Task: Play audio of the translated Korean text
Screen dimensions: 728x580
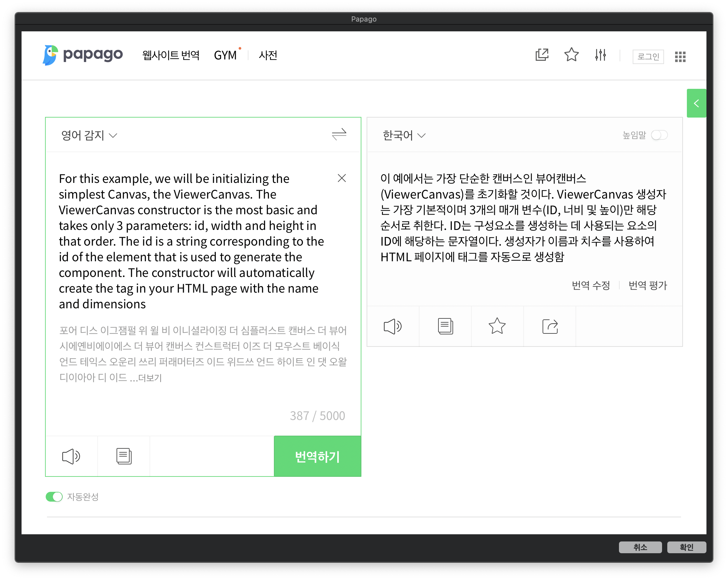Action: coord(393,326)
